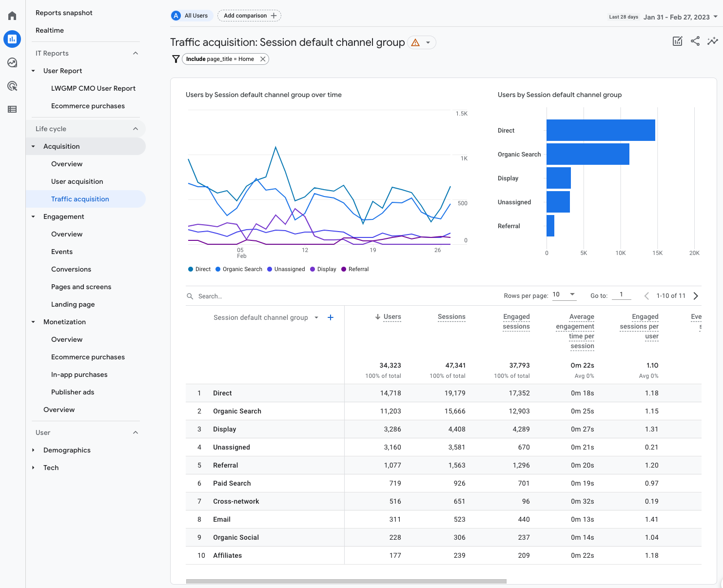Open the Home icon in left rail
This screenshot has height=588, width=723.
(12, 16)
